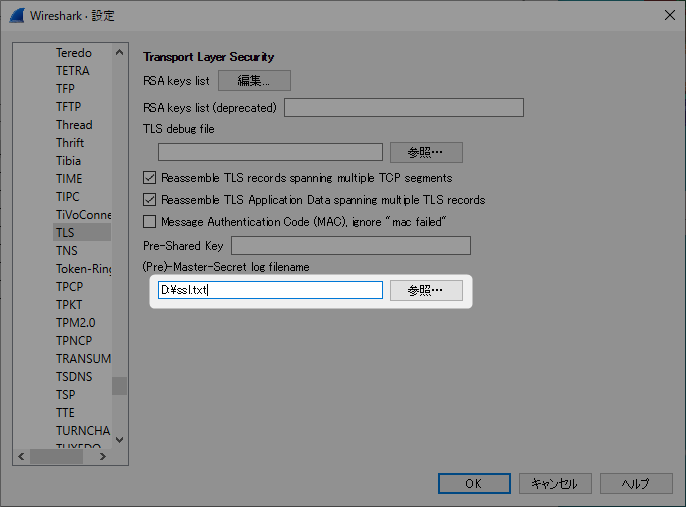This screenshot has height=507, width=686.
Task: Browse for TLS debug file with 参照
Action: coord(426,152)
